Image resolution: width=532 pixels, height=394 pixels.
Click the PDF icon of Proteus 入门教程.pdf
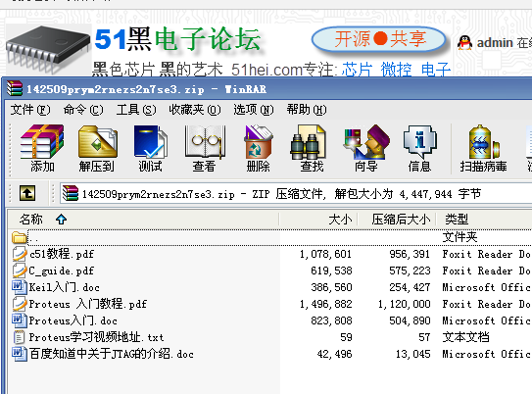20,304
